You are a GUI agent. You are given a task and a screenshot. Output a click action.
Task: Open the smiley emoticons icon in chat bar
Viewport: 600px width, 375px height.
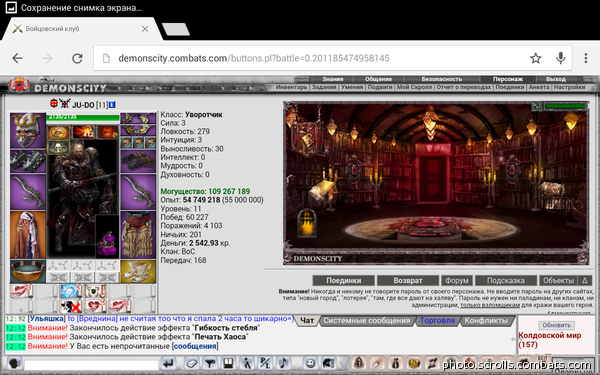coord(311,363)
